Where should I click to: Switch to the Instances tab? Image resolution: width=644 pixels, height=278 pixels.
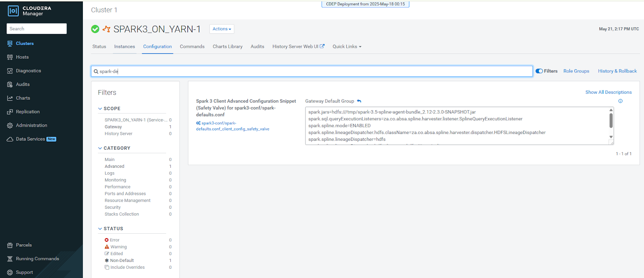[124, 47]
